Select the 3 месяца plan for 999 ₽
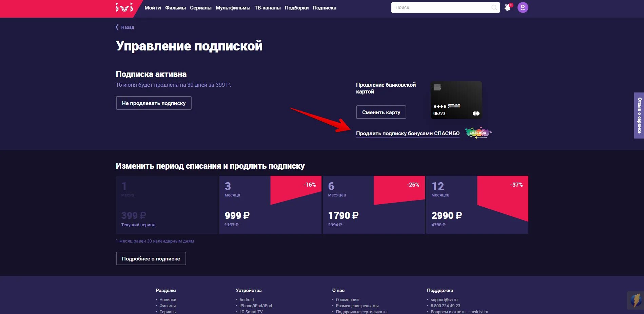The width and height of the screenshot is (644, 314). 270,205
